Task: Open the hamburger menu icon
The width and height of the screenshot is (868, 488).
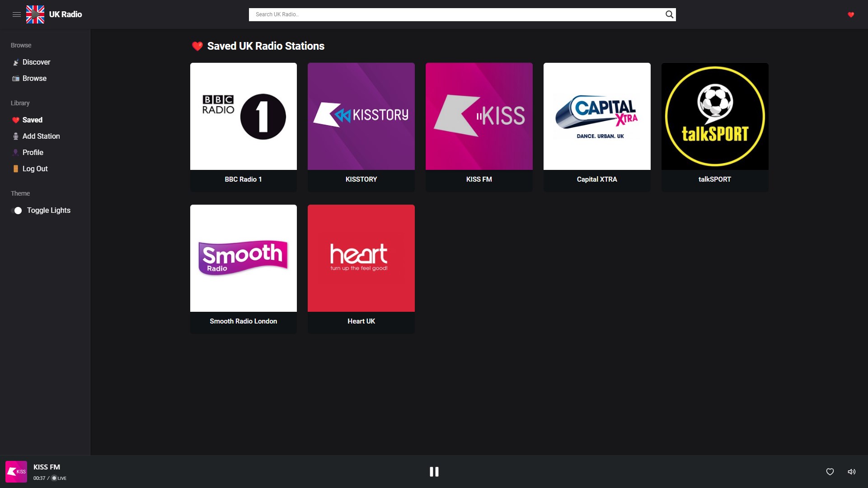Action: point(17,14)
